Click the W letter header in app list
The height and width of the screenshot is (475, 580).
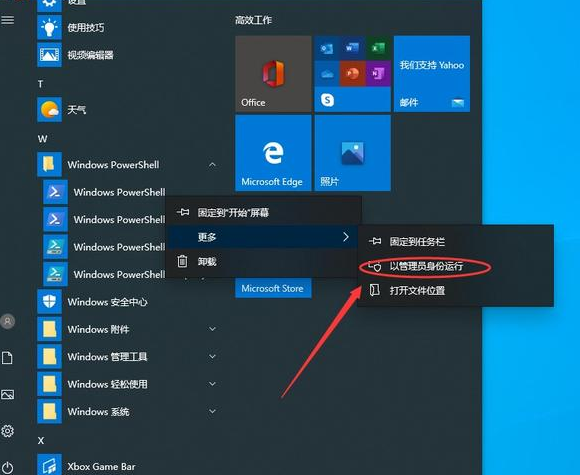[x=42, y=139]
